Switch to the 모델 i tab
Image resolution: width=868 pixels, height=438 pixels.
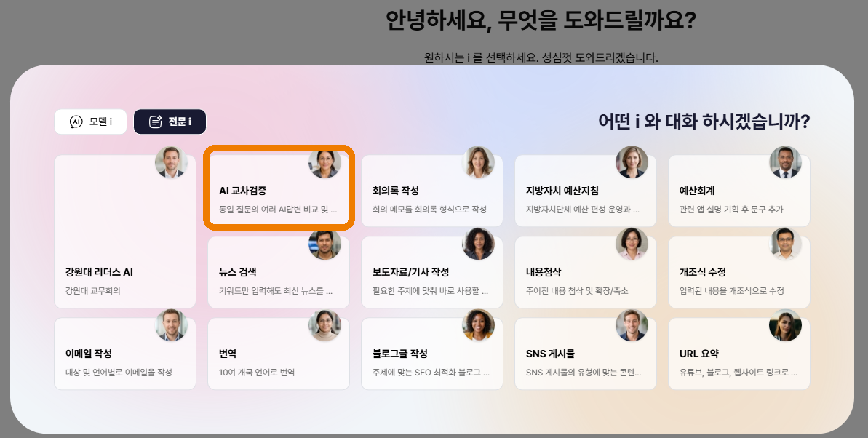click(90, 122)
